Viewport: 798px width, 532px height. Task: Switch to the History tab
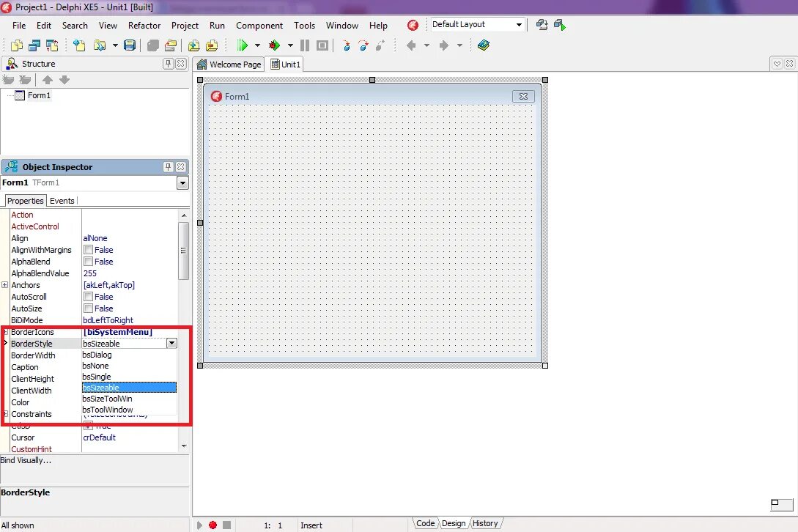[x=485, y=523]
